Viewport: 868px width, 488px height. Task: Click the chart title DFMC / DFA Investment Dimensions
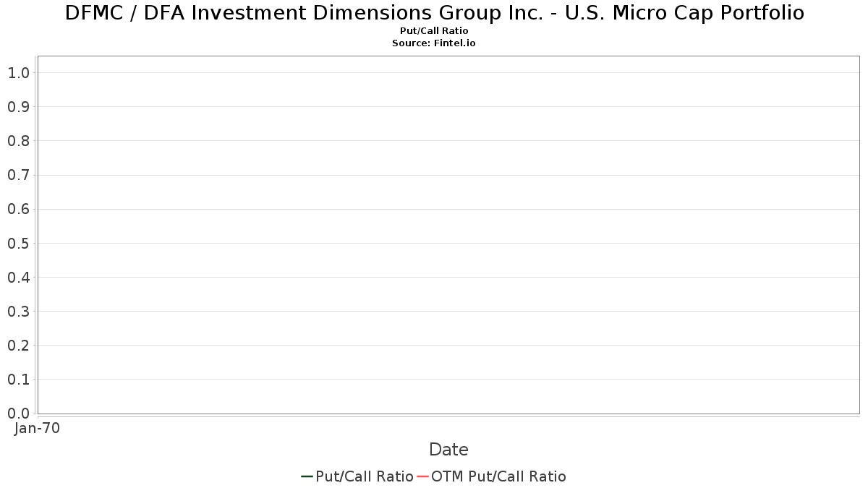tap(434, 13)
